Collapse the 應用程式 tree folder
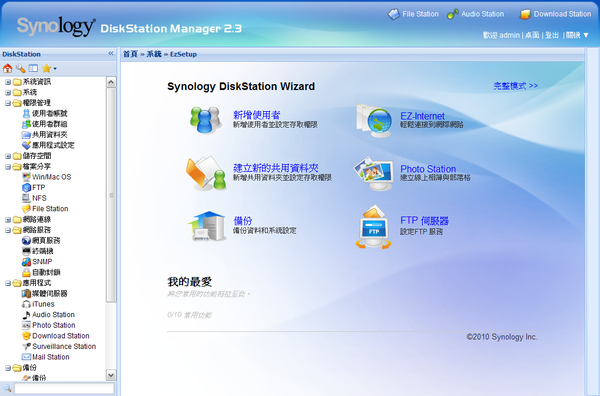This screenshot has height=396, width=600. coord(8,283)
